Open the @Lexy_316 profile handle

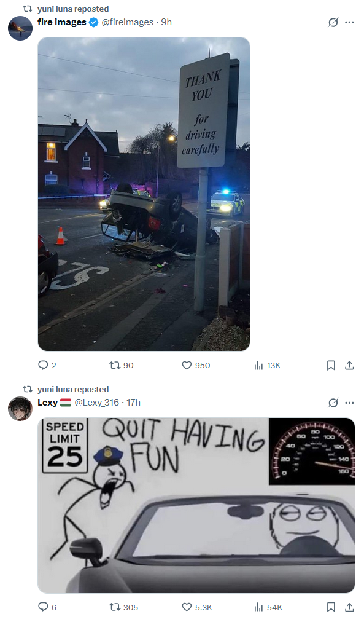[x=96, y=402]
